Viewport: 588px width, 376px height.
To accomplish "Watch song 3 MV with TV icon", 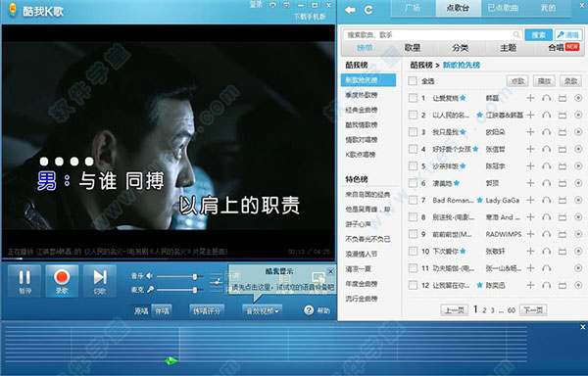I will [563, 132].
